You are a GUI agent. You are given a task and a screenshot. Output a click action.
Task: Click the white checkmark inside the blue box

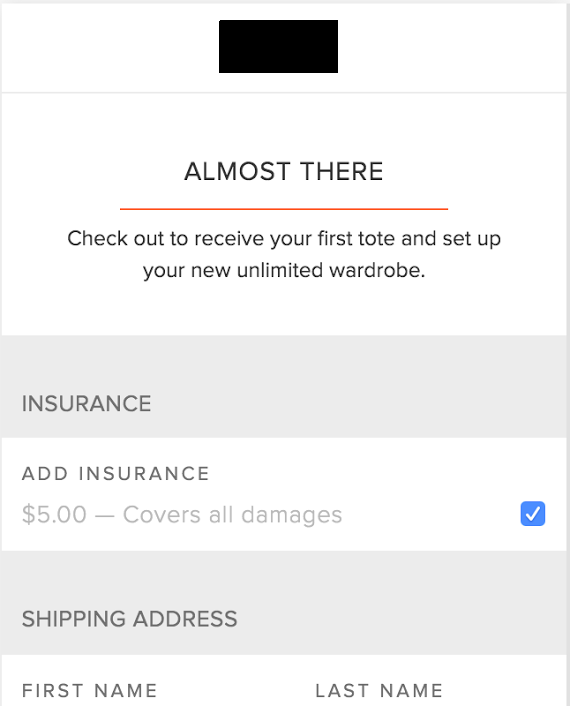pos(533,514)
